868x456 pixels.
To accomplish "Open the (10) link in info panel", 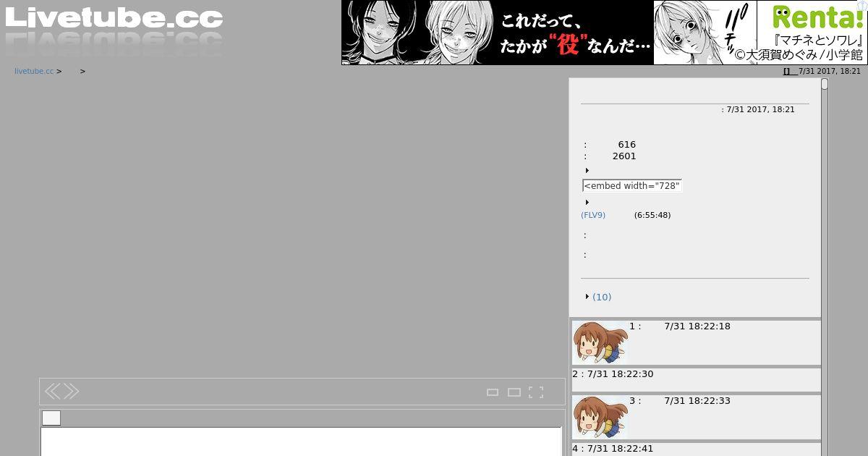I will tap(602, 297).
